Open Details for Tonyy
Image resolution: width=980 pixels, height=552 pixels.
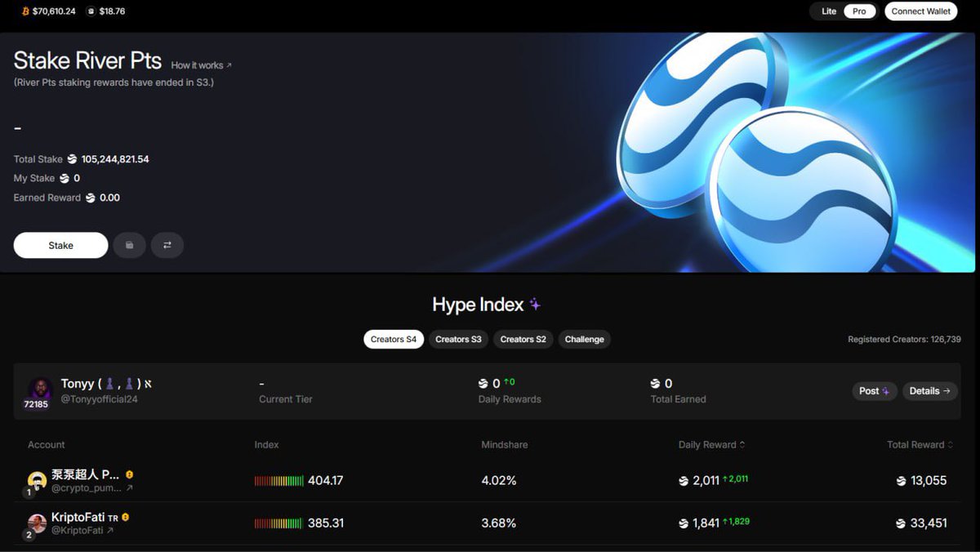[x=929, y=391]
